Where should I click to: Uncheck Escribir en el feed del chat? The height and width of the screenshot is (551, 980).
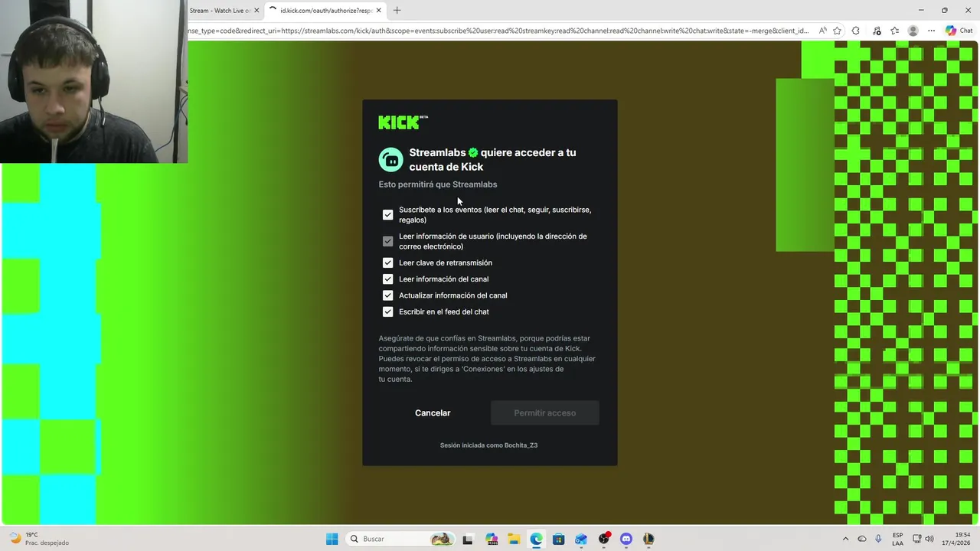tap(387, 311)
